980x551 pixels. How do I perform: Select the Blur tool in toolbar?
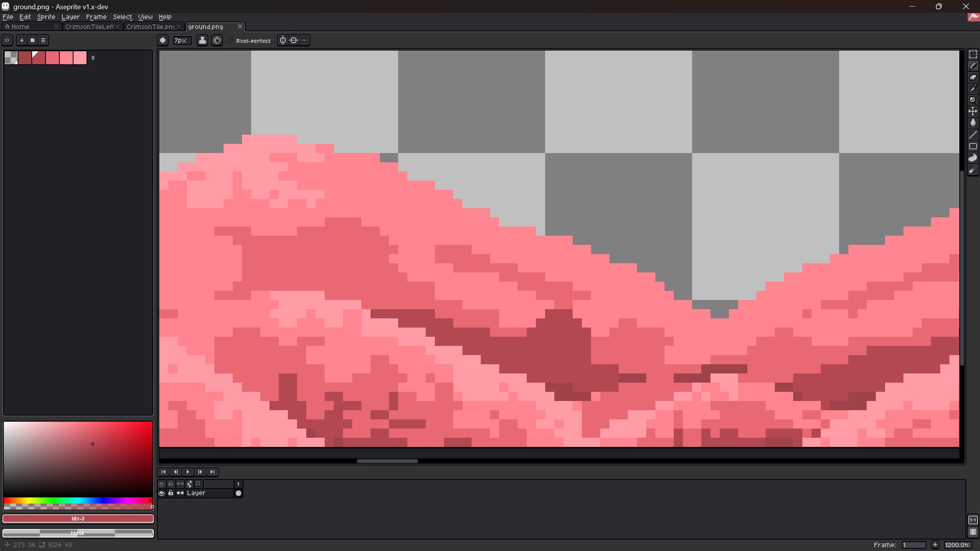coord(973,170)
